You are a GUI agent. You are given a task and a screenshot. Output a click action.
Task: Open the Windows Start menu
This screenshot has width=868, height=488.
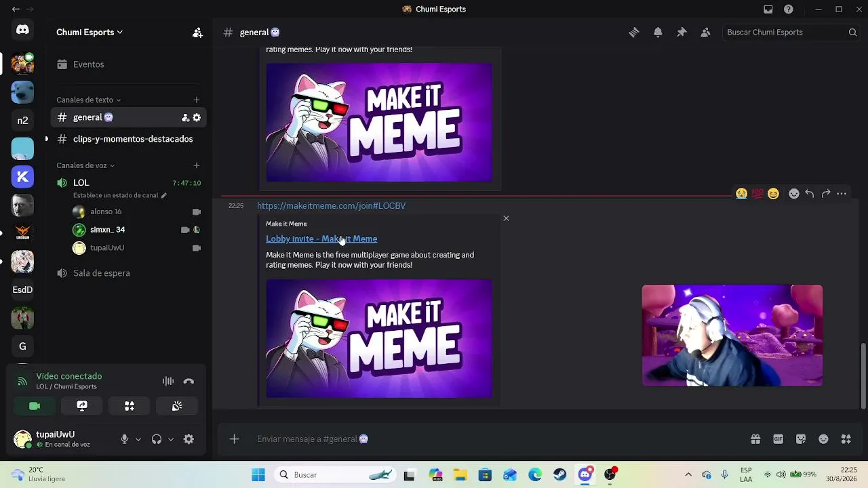coord(258,475)
